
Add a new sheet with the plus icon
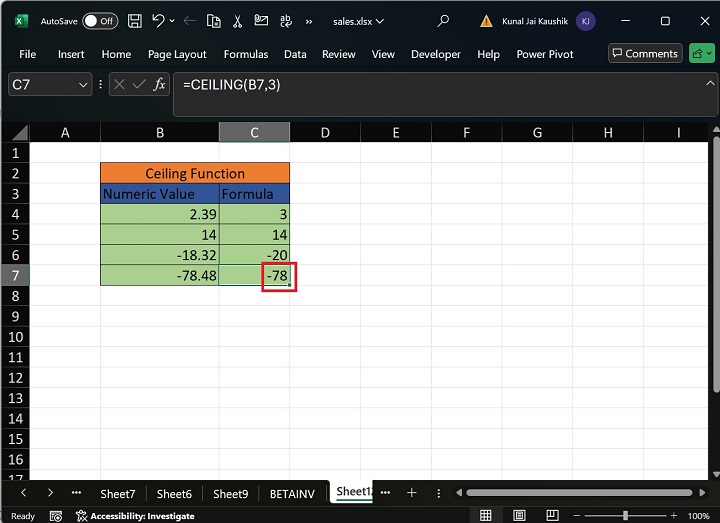(411, 493)
